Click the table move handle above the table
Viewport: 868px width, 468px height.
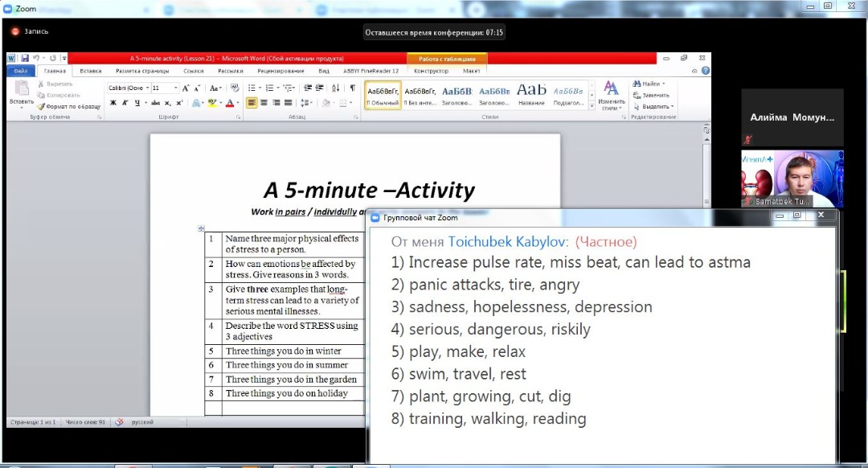click(x=202, y=228)
